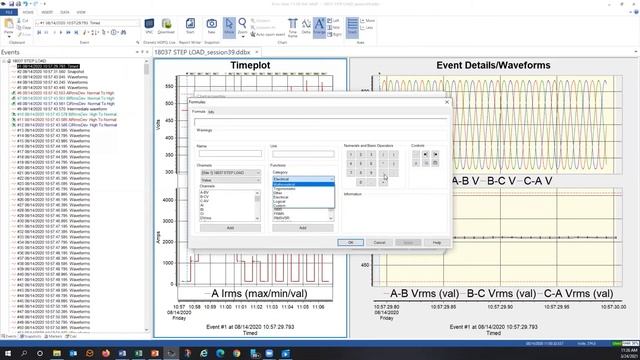Click the Events panel vertical scrollbar
The height and width of the screenshot is (360, 640).
pyautogui.click(x=147, y=195)
